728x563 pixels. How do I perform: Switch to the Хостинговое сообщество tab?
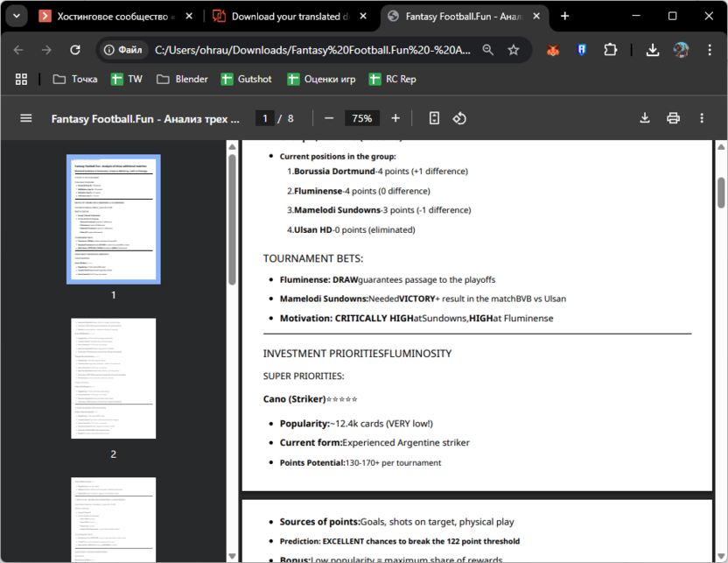point(109,17)
